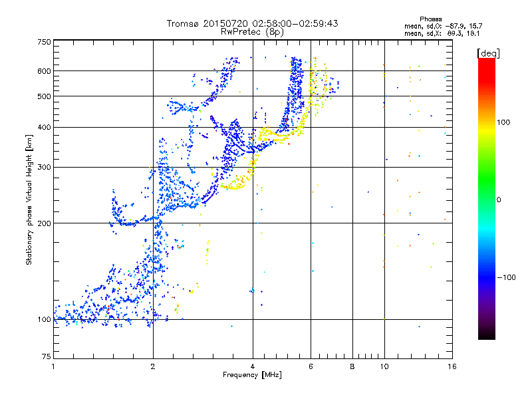This screenshot has height=399, width=532.
Task: Click the x-axis '6' tick label
Action: pos(311,366)
